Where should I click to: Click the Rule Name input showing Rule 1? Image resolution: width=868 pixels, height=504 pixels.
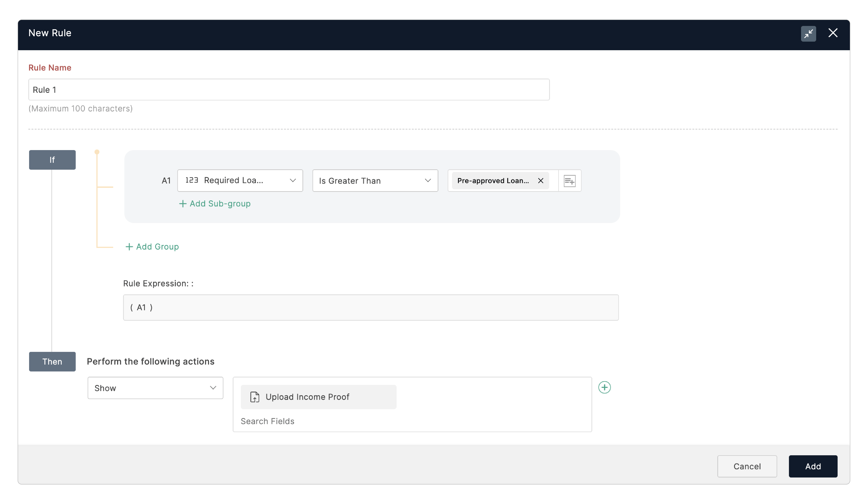point(289,90)
